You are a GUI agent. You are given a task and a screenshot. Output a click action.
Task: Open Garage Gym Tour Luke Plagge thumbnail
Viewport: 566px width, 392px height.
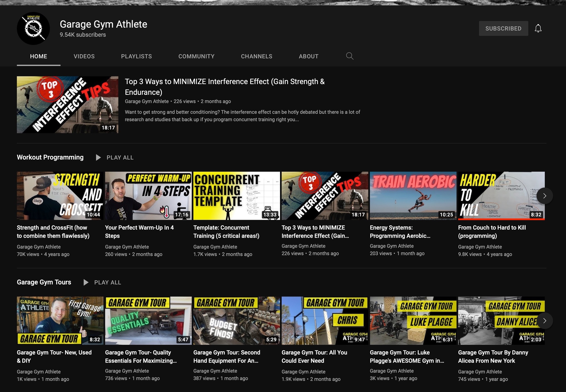[x=413, y=320]
